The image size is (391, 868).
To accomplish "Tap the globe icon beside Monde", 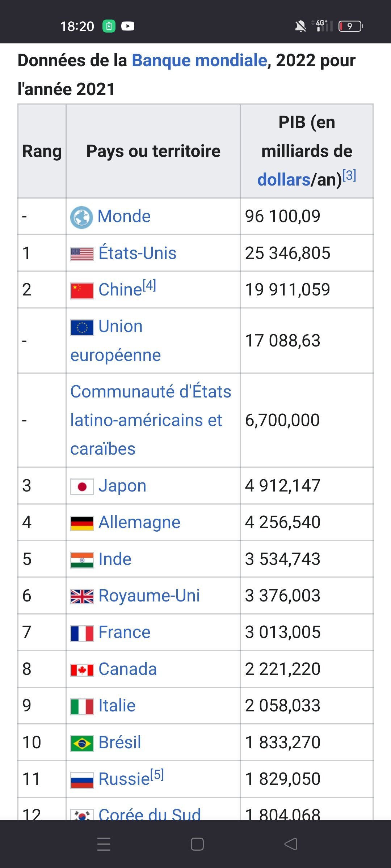I will coord(81,217).
